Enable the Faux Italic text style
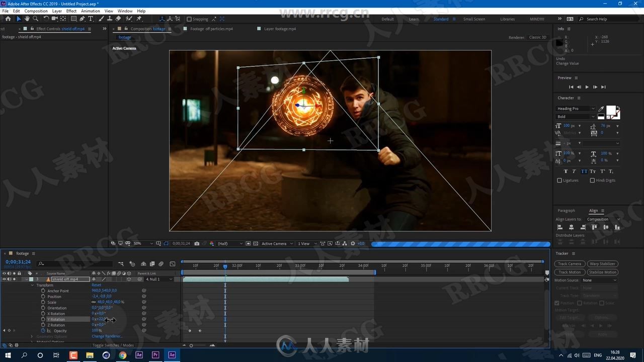The height and width of the screenshot is (362, 644). pos(575,171)
